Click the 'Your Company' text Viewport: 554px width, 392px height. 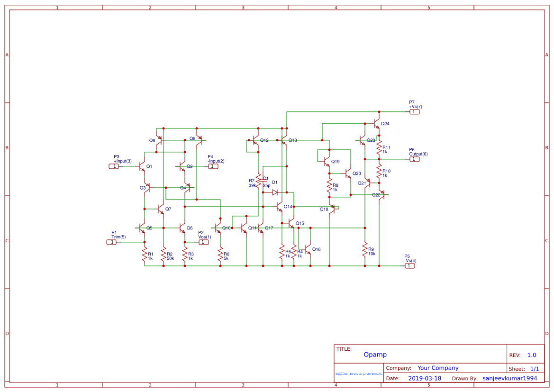438,368
